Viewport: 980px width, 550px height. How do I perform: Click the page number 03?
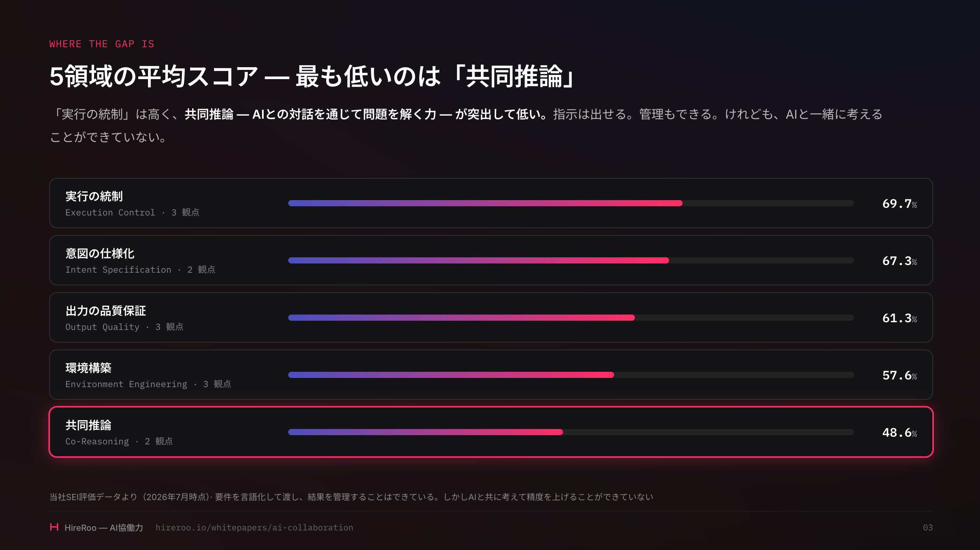[x=927, y=528]
